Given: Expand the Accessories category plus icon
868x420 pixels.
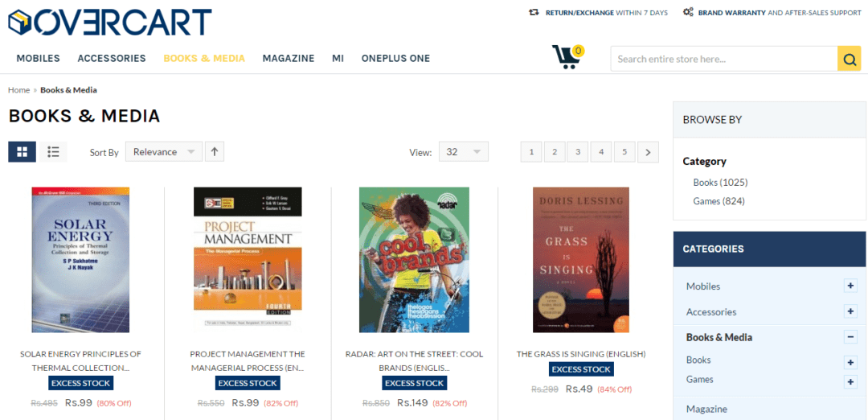Looking at the screenshot, I should [850, 311].
